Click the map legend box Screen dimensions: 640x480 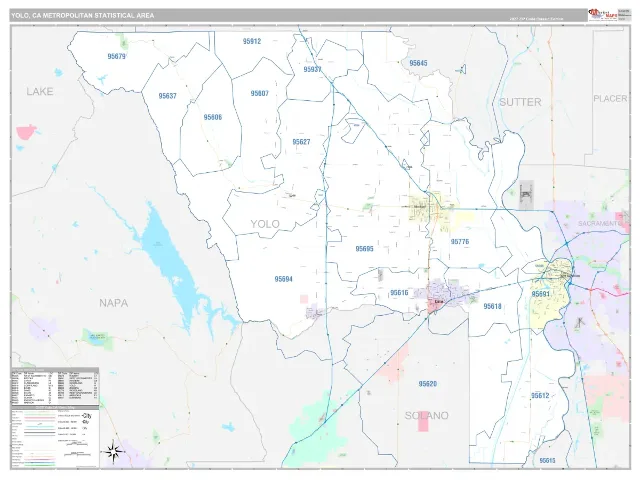[x=55, y=437]
